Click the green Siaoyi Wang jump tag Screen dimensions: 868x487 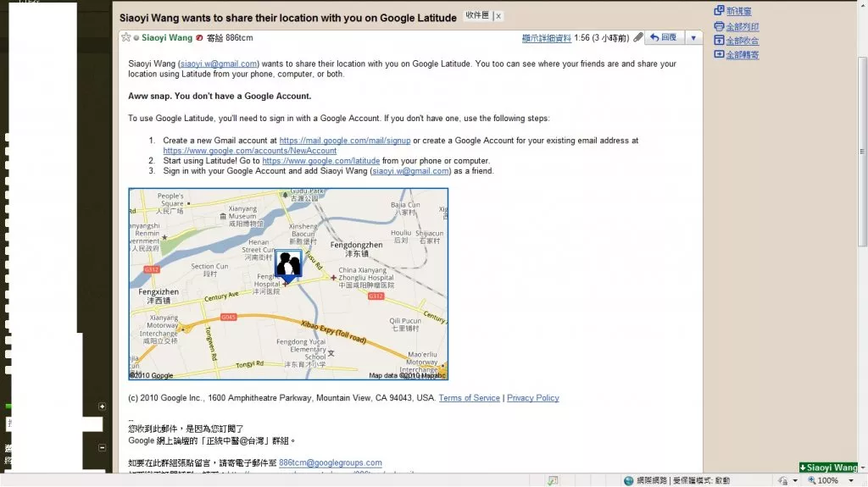tap(828, 468)
